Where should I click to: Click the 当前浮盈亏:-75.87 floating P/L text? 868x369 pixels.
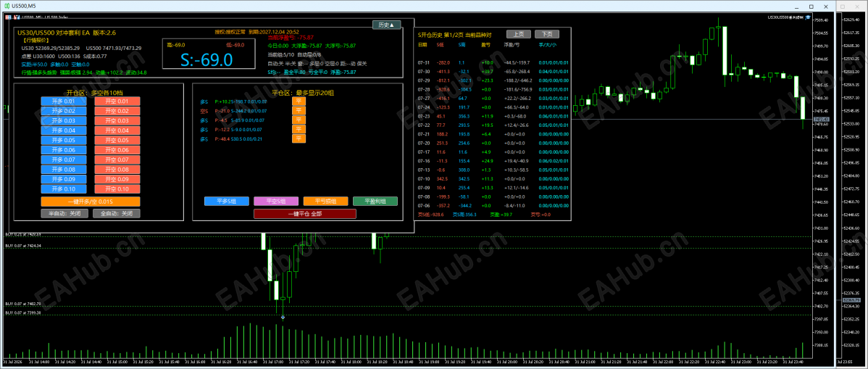tap(291, 37)
